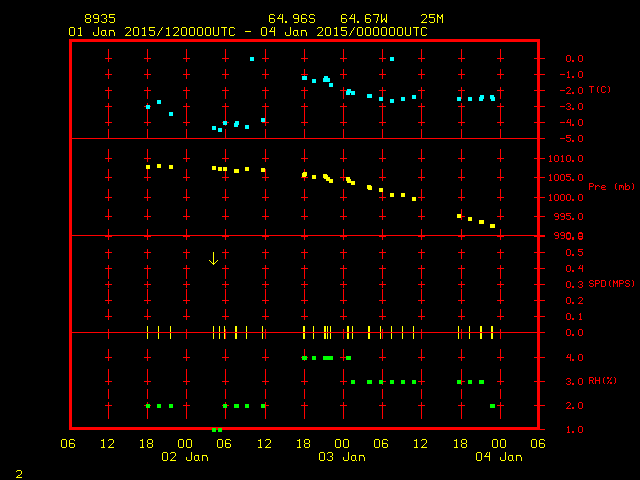
Task: Click the "1010.0" pressure tick value
Action: pyautogui.click(x=566, y=159)
